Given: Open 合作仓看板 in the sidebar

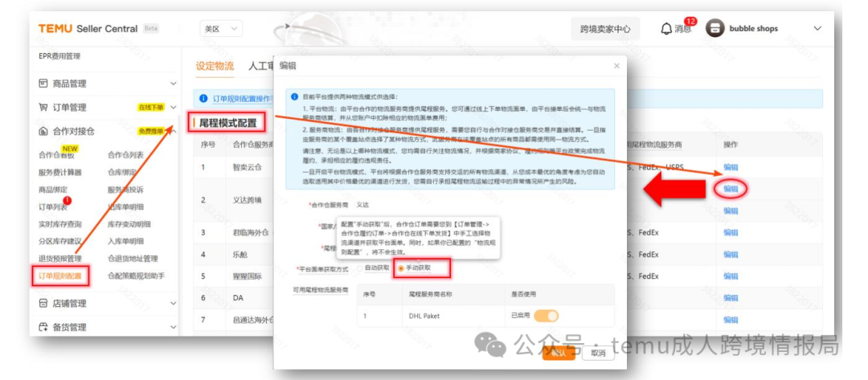Looking at the screenshot, I should click(x=56, y=155).
